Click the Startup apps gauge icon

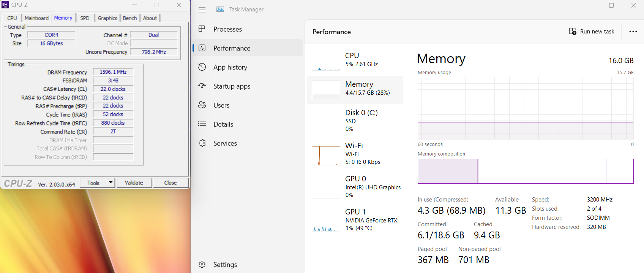click(202, 86)
